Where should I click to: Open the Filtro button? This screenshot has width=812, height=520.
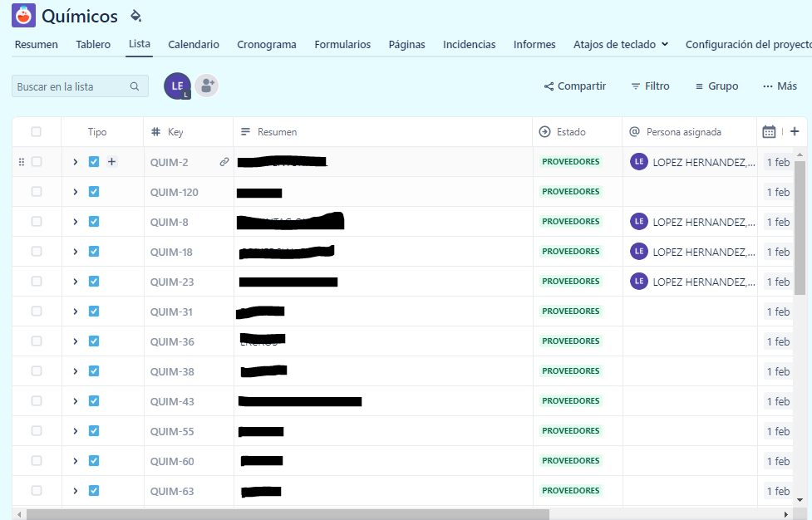(651, 86)
